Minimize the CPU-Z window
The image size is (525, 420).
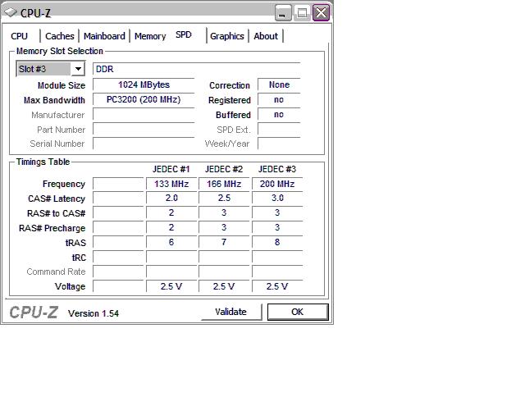point(283,13)
